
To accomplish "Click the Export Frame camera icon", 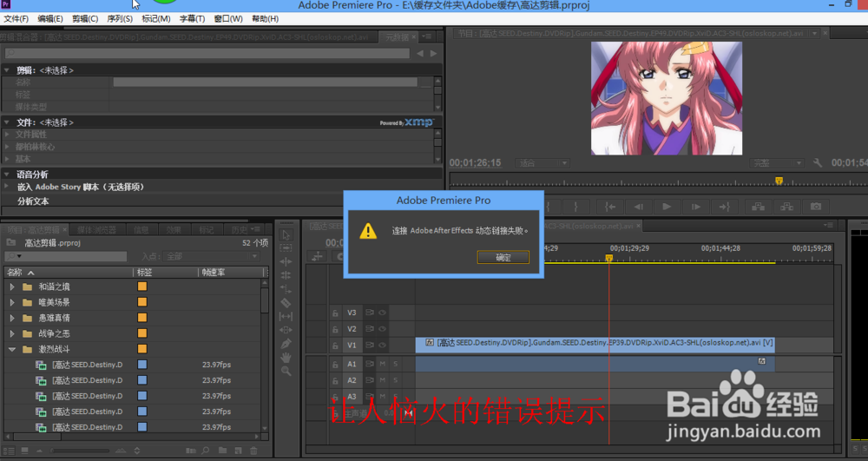I will 815,207.
